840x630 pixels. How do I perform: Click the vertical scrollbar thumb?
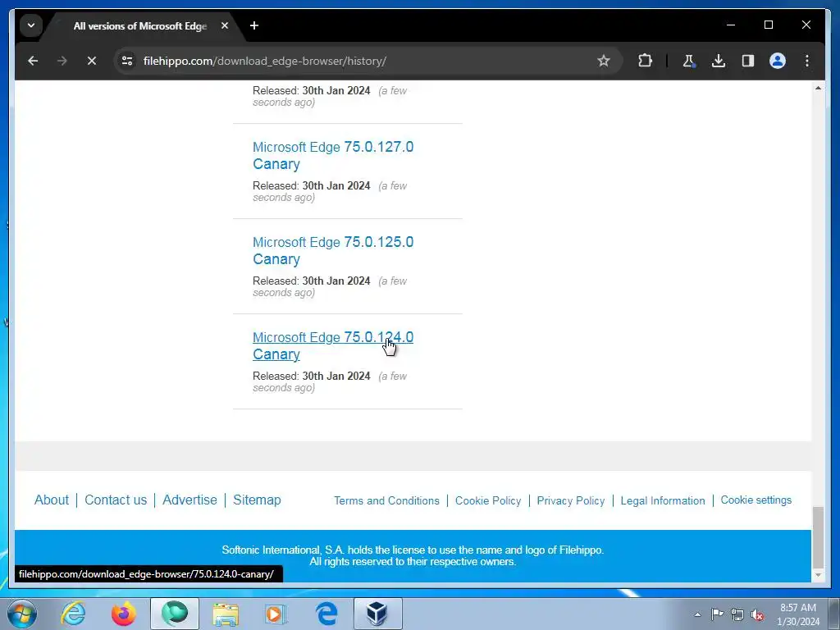point(818,536)
